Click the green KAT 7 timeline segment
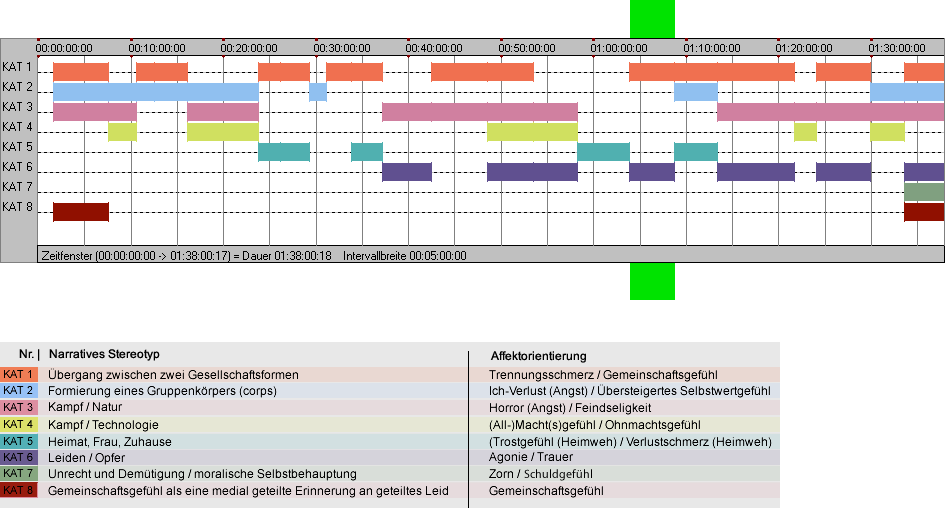This screenshot has height=530, width=945. tap(924, 192)
